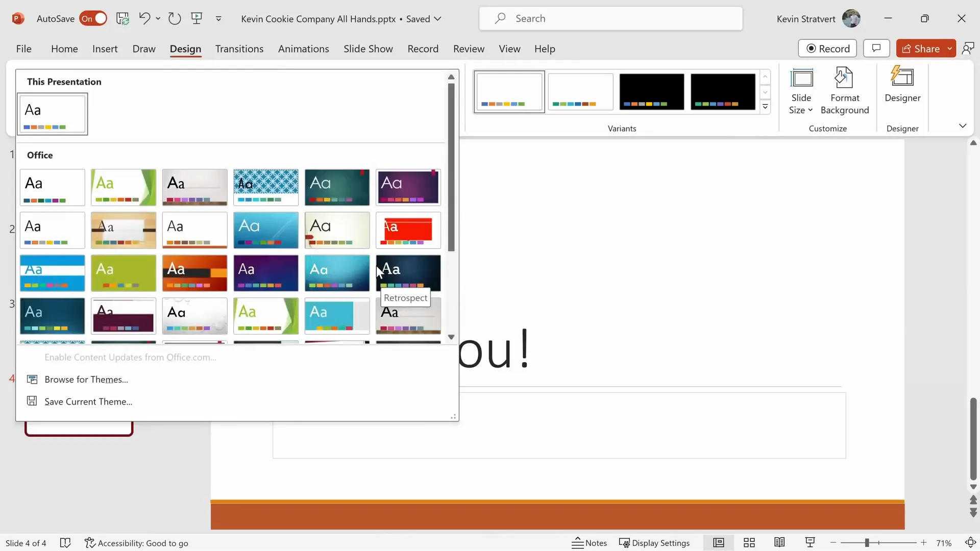This screenshot has height=551, width=980.
Task: Go to next slide arrow on scrollbar
Action: pyautogui.click(x=973, y=512)
